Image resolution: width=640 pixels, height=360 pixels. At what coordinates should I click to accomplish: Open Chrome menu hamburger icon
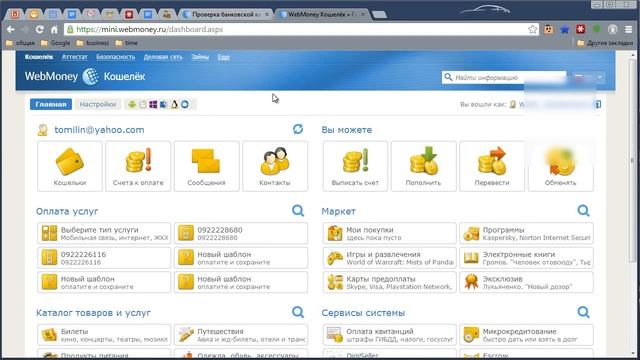point(629,29)
